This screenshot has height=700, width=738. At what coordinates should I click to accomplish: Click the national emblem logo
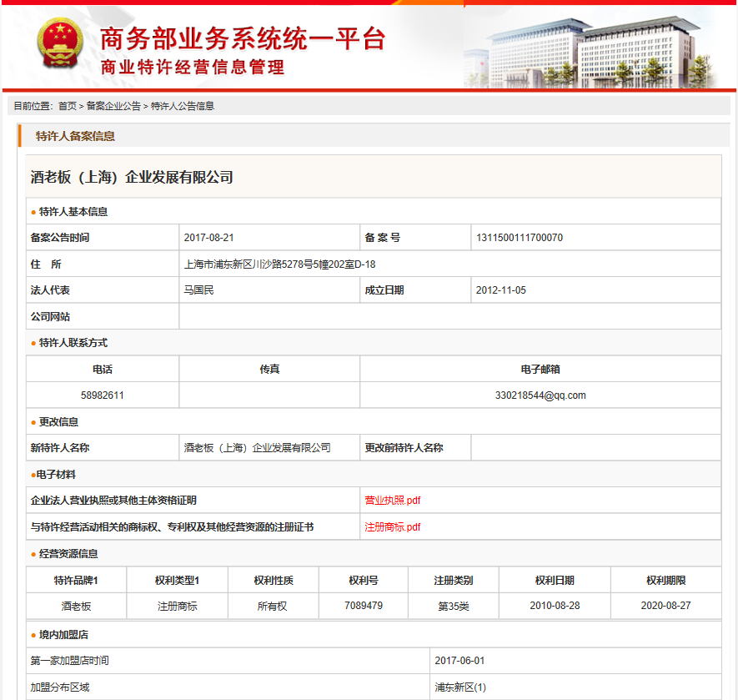click(x=57, y=46)
